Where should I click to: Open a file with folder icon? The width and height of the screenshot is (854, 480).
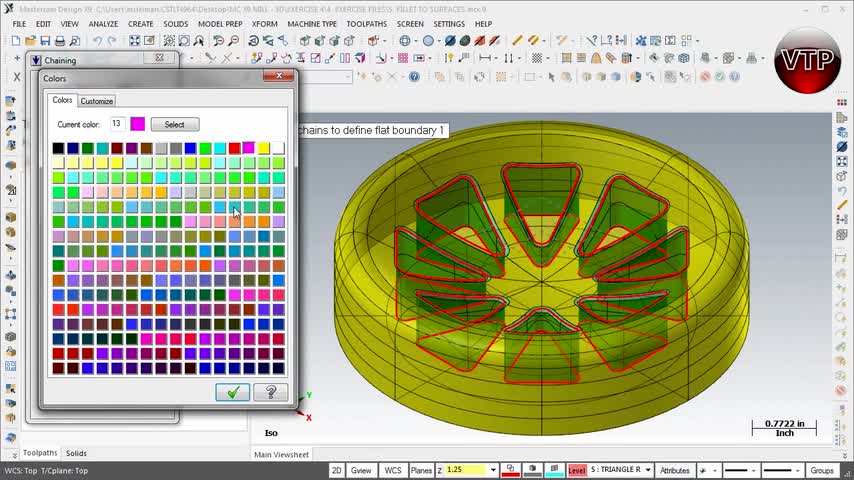click(30, 41)
